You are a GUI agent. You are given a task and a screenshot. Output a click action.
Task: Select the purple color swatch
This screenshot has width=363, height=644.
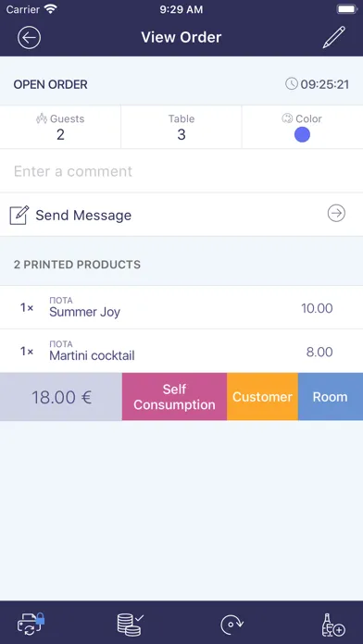(302, 134)
